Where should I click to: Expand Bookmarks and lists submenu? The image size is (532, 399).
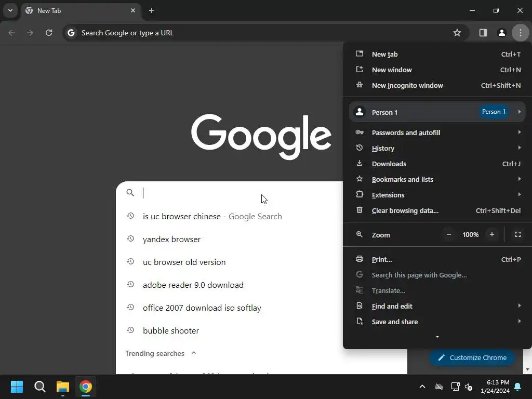[x=437, y=179]
